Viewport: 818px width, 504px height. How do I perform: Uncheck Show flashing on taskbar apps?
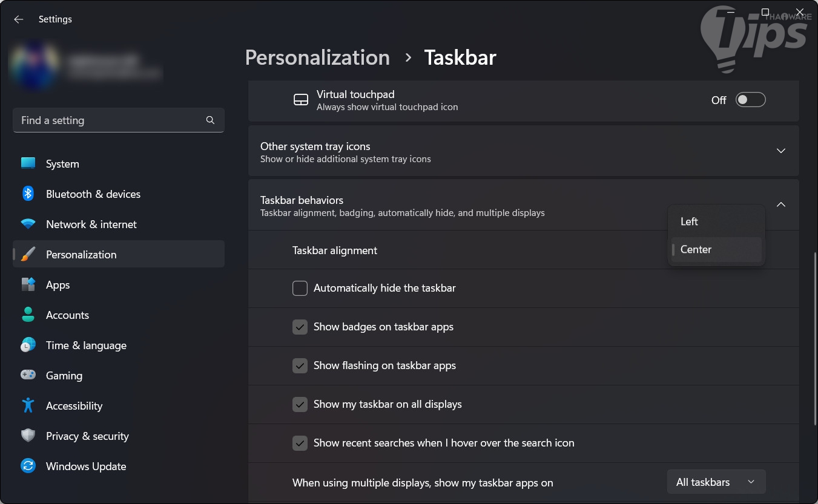point(300,365)
